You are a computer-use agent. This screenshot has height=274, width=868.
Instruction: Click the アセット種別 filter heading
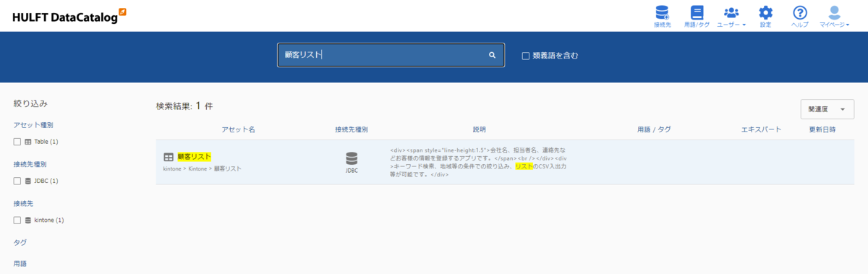(x=33, y=125)
